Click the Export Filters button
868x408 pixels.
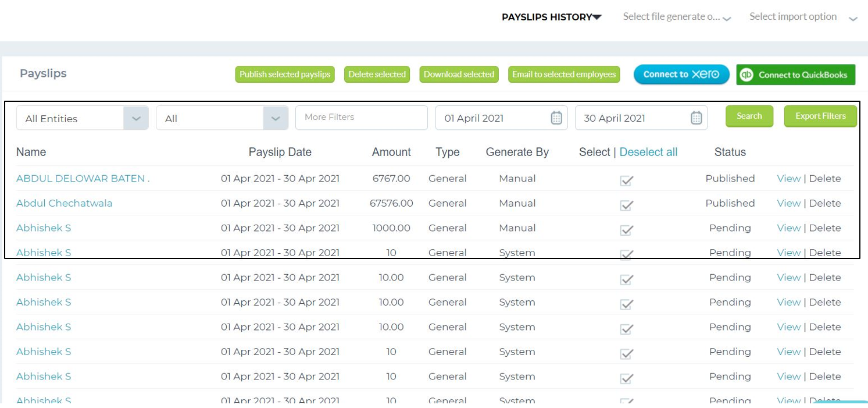(x=820, y=116)
